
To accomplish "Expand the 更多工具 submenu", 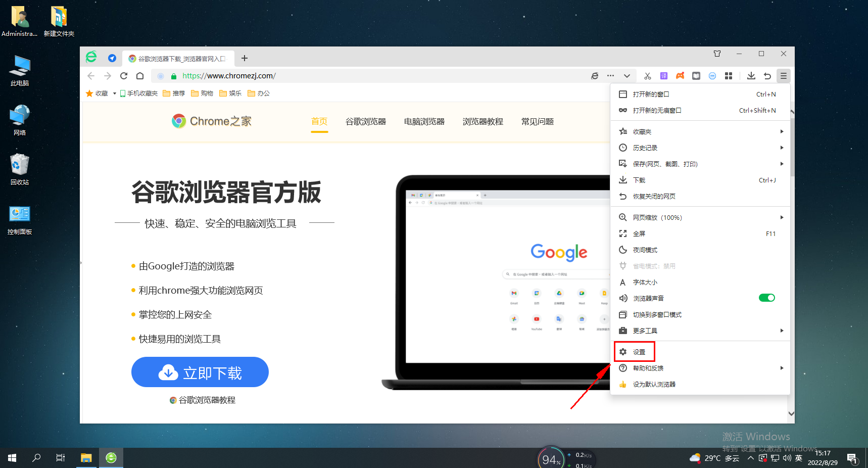I will tap(700, 331).
